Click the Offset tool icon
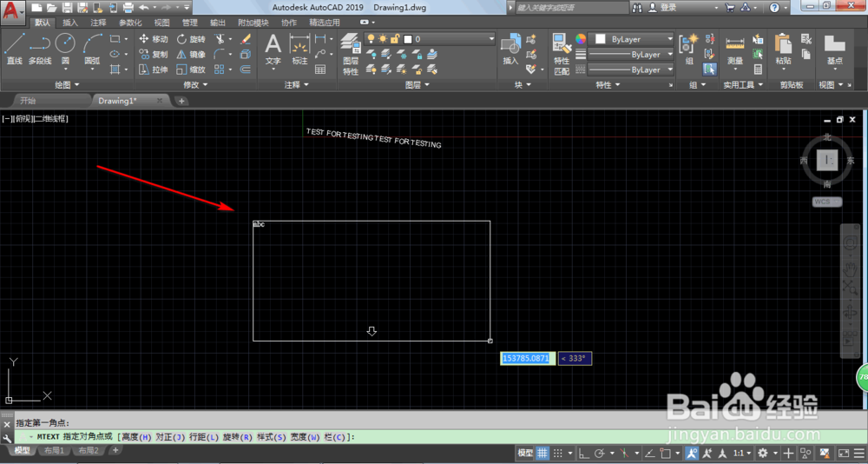Viewport: 868px width, 464px height. coord(246,70)
